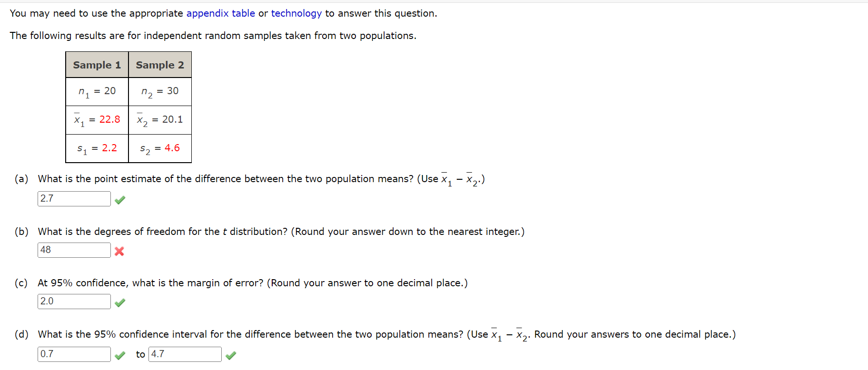Open the appendix table link
This screenshot has height=370, width=868.
(x=221, y=13)
